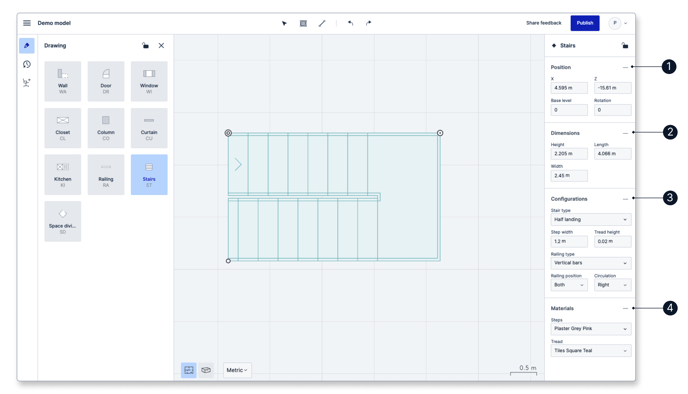Select the pointer selection tool
This screenshot has height=394, width=688.
point(284,23)
